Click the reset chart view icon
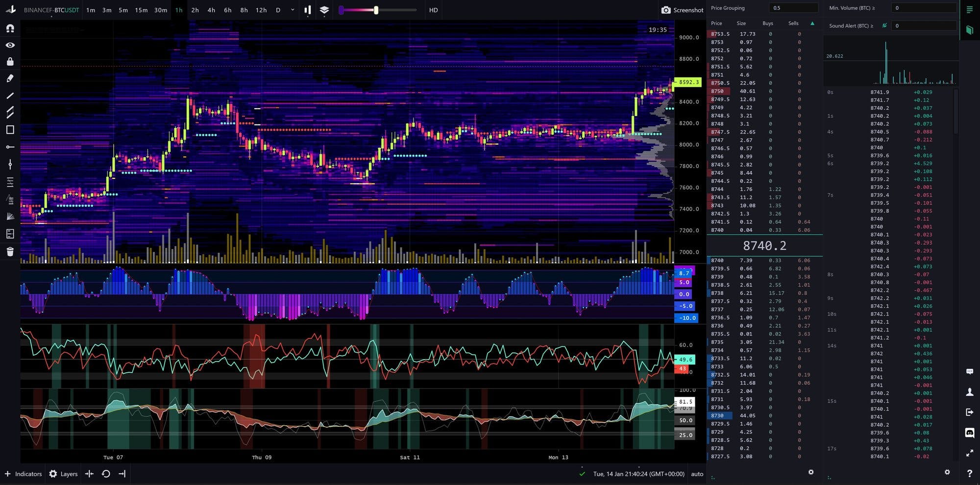 coord(105,474)
